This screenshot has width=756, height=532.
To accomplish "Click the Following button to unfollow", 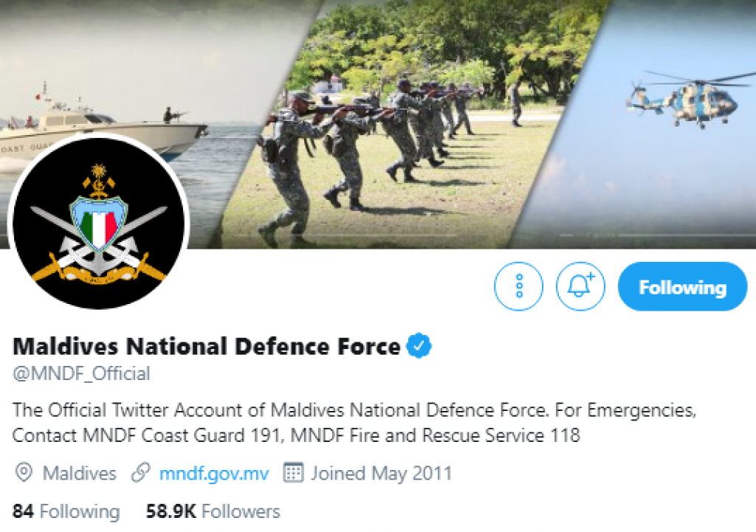I will click(x=682, y=286).
